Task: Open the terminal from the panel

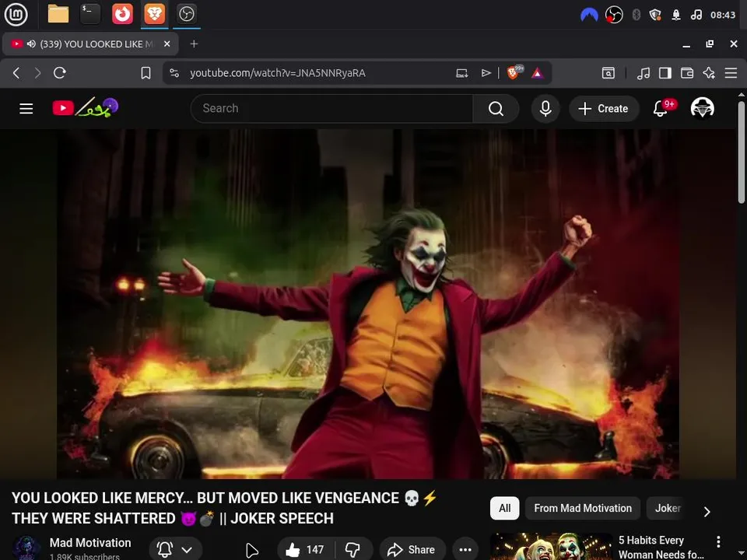Action: tap(90, 14)
